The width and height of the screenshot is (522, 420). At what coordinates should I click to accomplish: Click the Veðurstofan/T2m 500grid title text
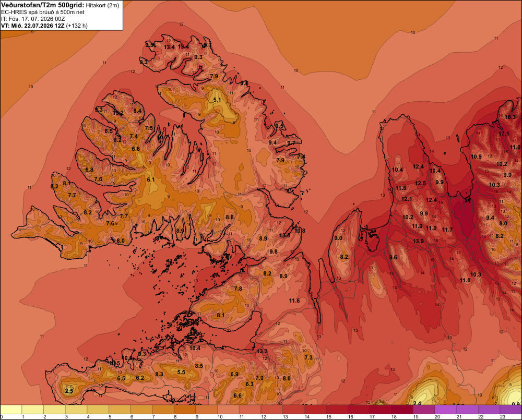click(42, 5)
